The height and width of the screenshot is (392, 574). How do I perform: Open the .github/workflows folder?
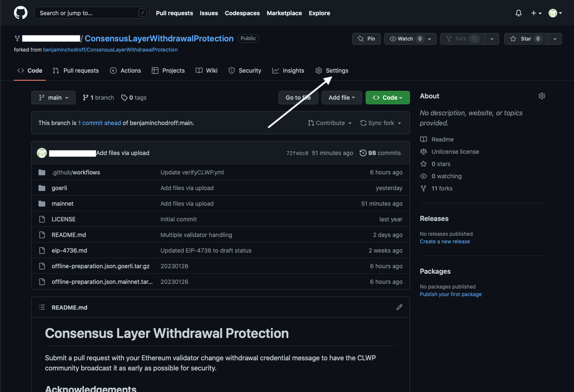click(x=76, y=172)
